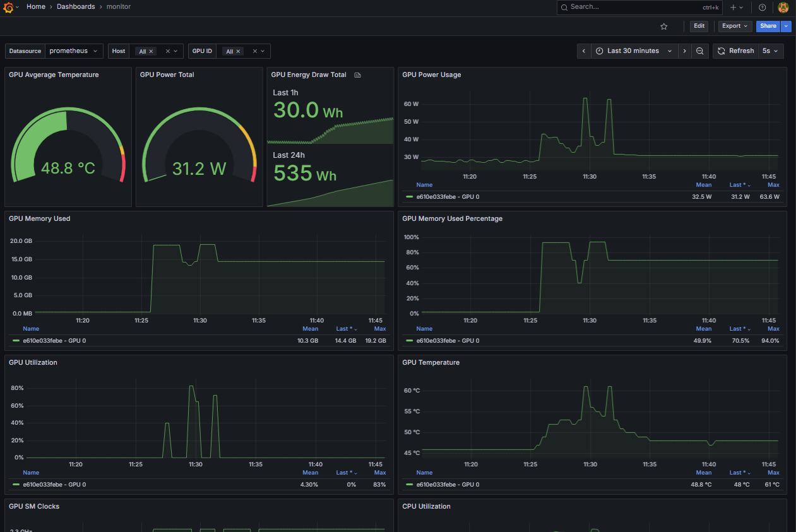Go to Dashboards in the breadcrumb

click(x=76, y=7)
